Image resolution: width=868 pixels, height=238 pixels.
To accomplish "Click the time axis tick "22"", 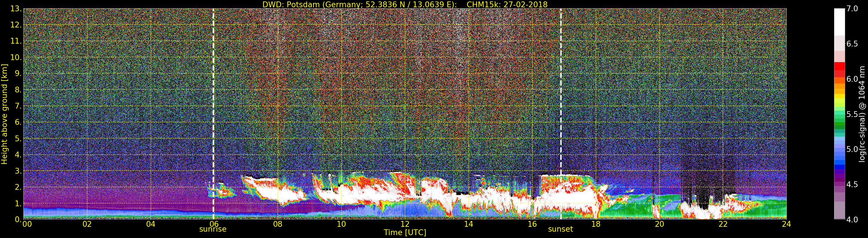I will tap(723, 224).
